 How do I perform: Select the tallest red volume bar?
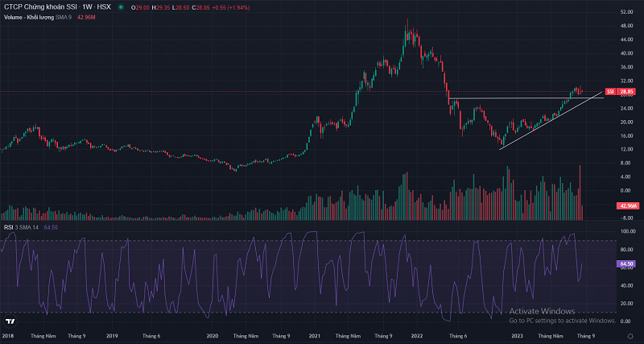[580, 193]
